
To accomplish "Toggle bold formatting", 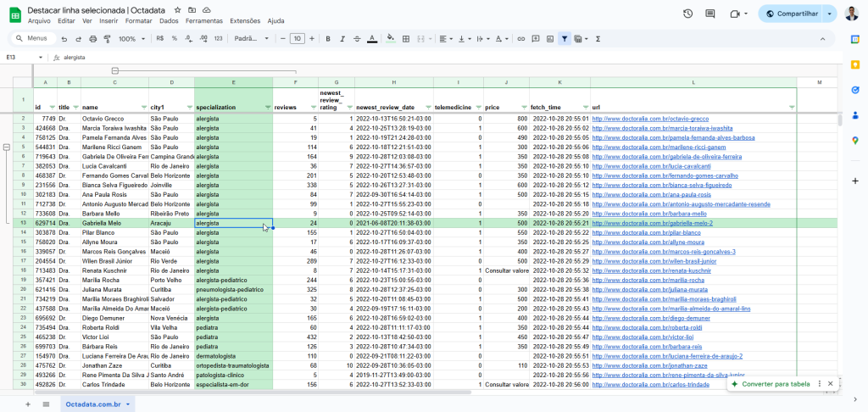I will click(328, 39).
